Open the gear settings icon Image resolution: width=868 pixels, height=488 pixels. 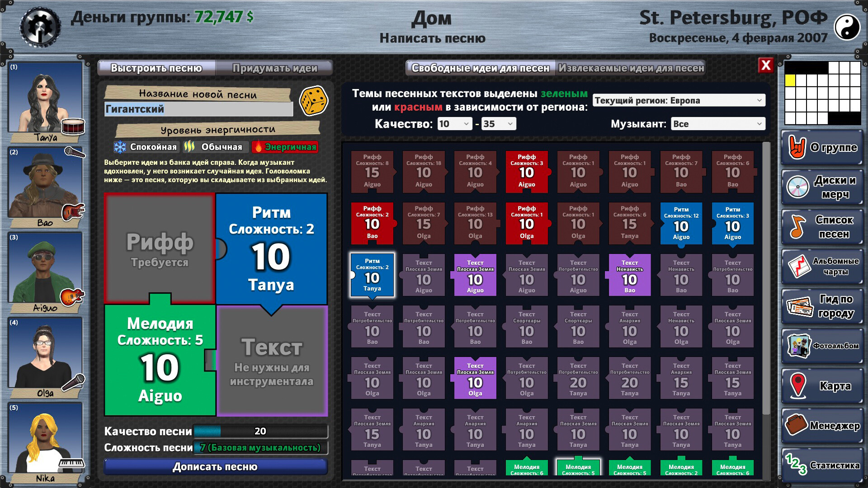coord(40,27)
